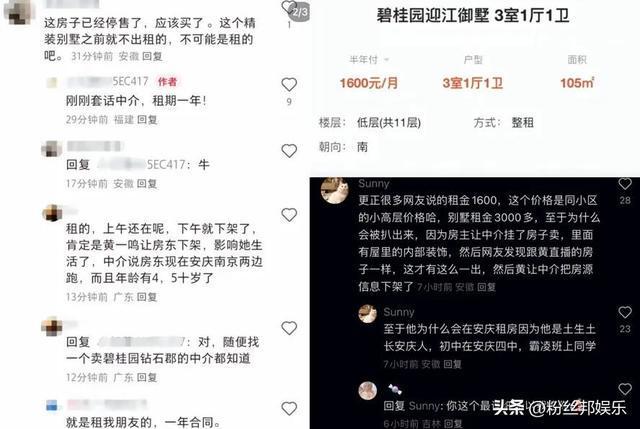
Task: Reply to Sunny's 7小时前 top comment
Action: tap(486, 287)
